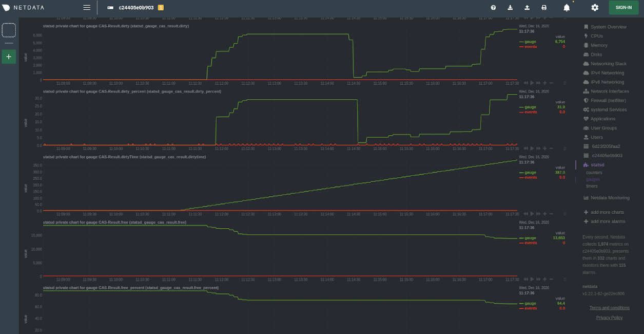The width and height of the screenshot is (644, 334).
Task: Zoom in the CAS-Result.dirtyTime chart
Action: [x=545, y=214]
